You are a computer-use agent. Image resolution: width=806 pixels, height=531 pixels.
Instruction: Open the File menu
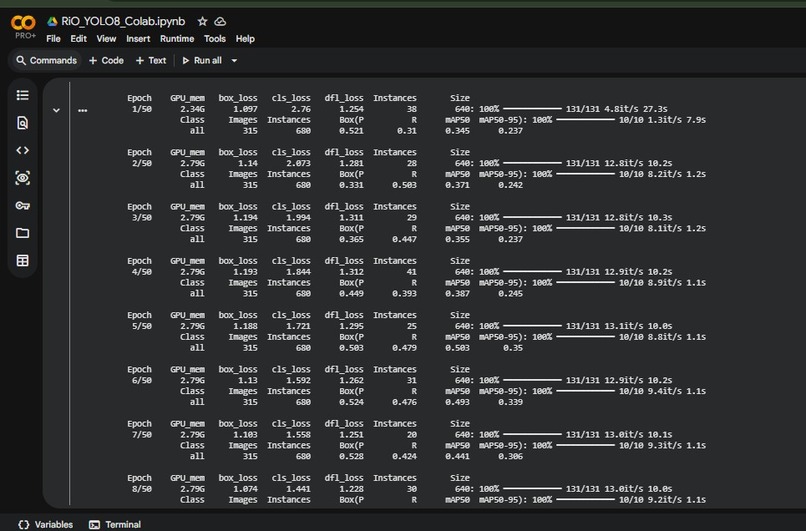click(x=53, y=39)
